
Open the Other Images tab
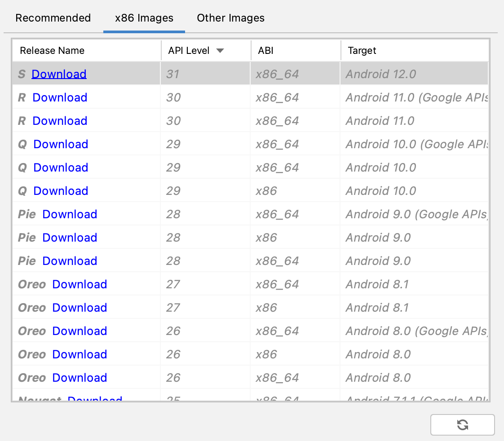(230, 18)
